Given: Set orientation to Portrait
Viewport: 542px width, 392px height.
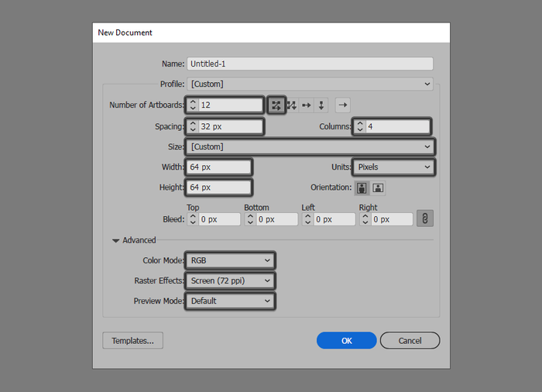Looking at the screenshot, I should pyautogui.click(x=362, y=187).
